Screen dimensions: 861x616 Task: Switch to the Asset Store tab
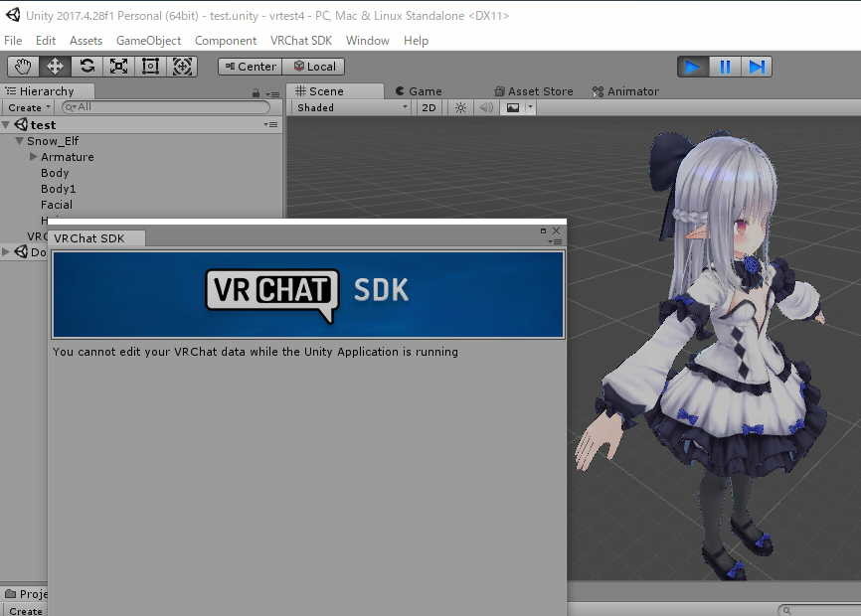point(533,91)
